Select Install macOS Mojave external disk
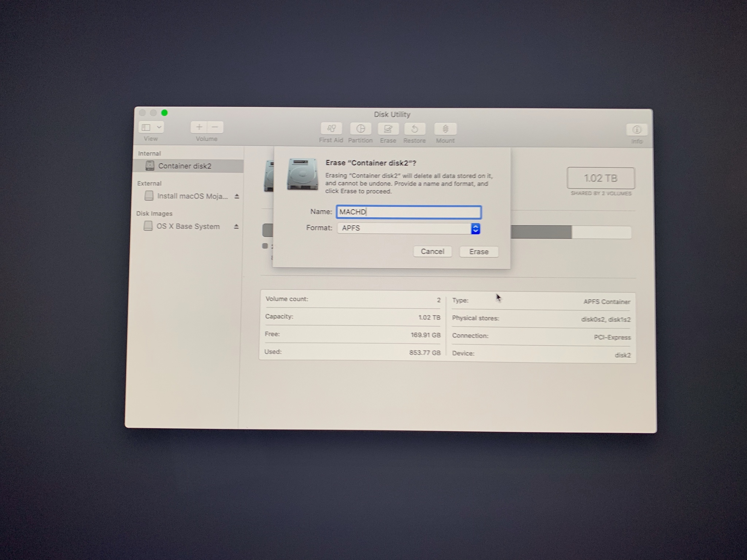 coord(192,197)
